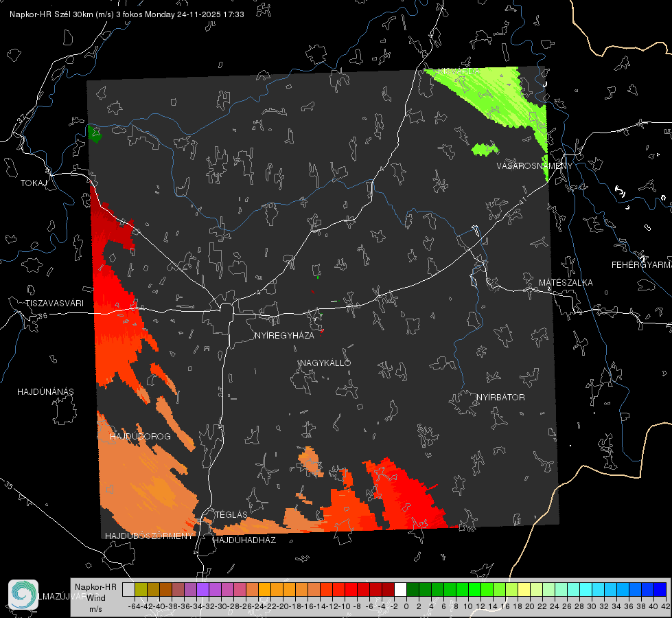The image size is (672, 618).
Task: Click the NYÍREGYHÁZA city label
Action: pos(284,335)
